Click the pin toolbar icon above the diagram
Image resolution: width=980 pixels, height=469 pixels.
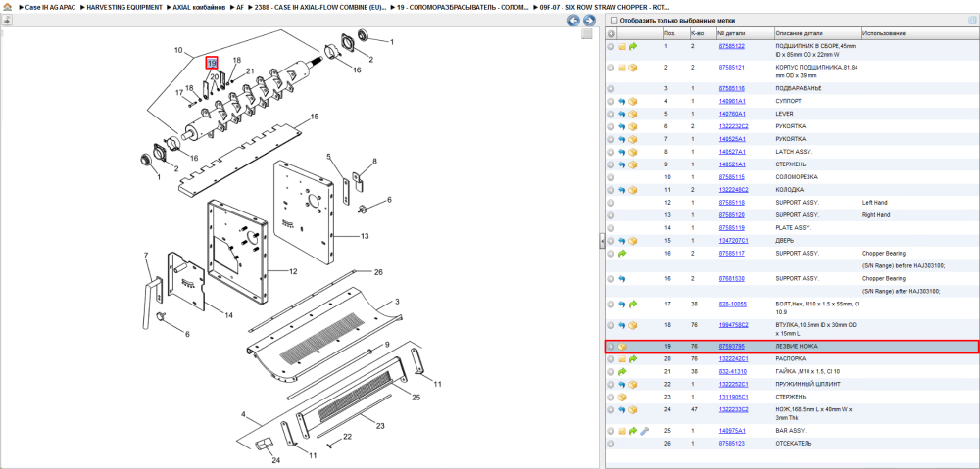click(x=7, y=20)
